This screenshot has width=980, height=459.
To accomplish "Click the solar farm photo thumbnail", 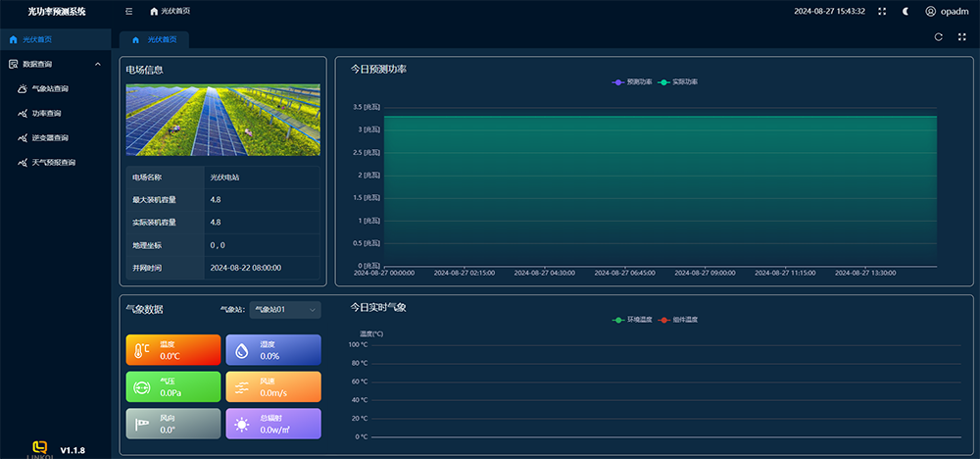I will point(222,120).
